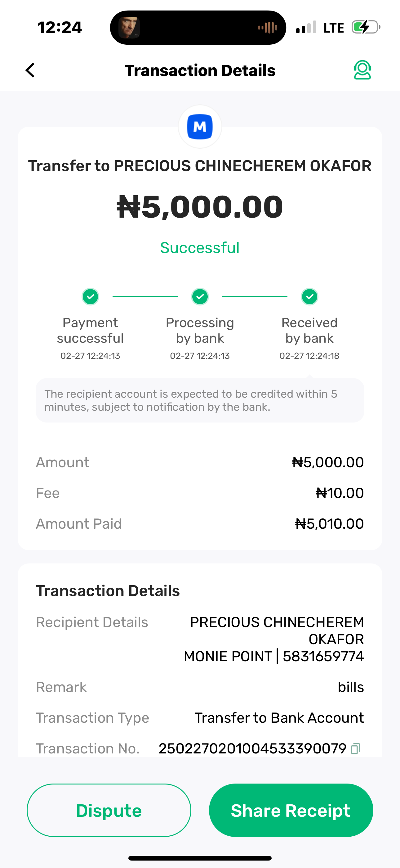Tap the home indicator bar

(200, 858)
